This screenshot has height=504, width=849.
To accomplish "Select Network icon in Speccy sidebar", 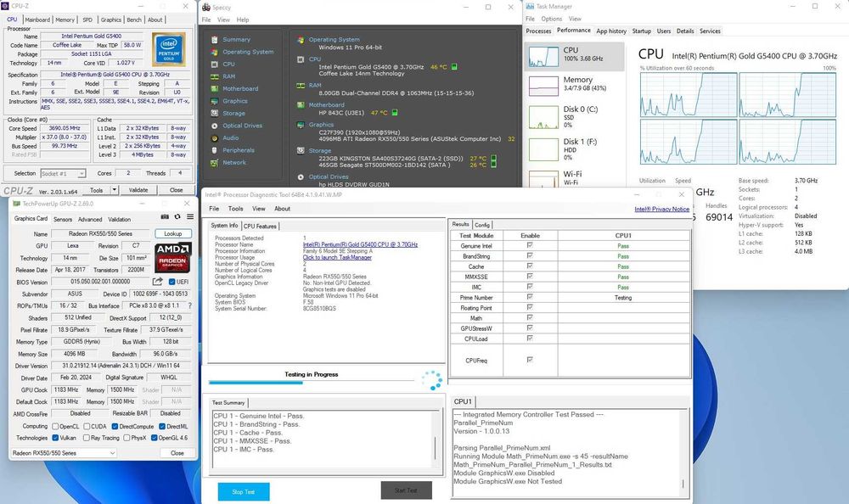I will [215, 162].
